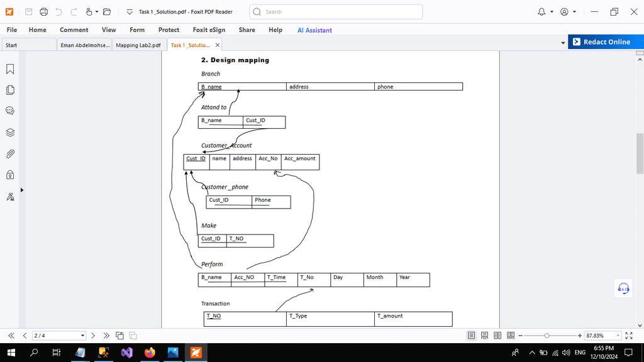Zoom out with the minus button
Image resolution: width=644 pixels, height=362 pixels.
(520, 336)
